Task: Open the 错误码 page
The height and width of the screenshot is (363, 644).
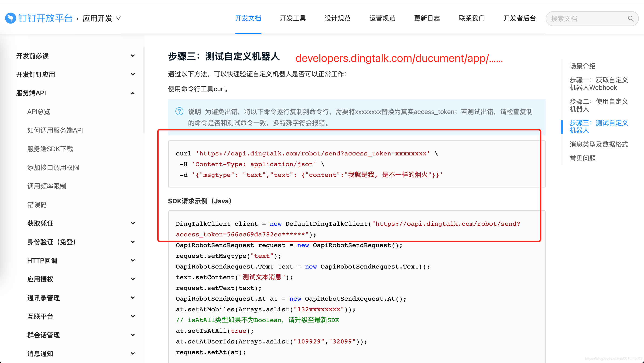Action: pyautogui.click(x=37, y=205)
